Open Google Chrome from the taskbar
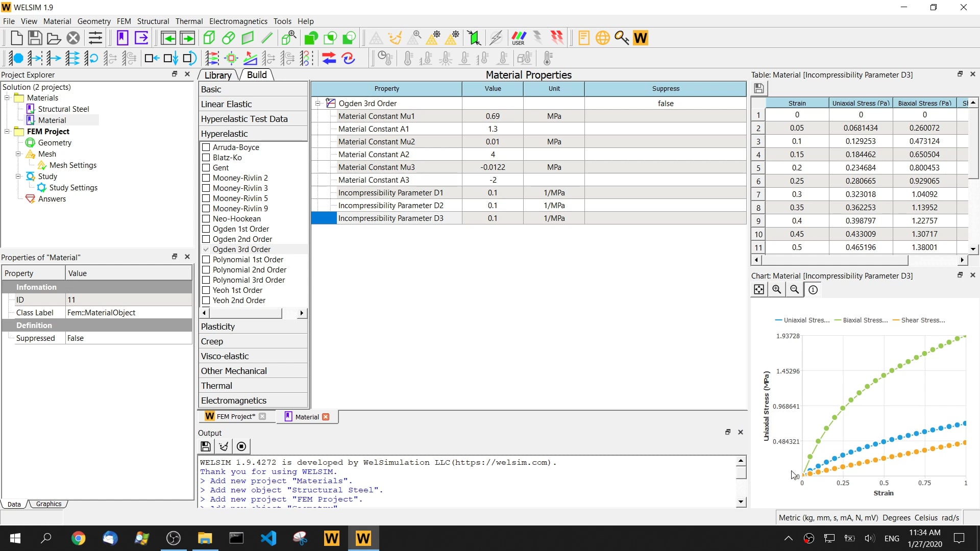The image size is (980, 551). tap(78, 538)
